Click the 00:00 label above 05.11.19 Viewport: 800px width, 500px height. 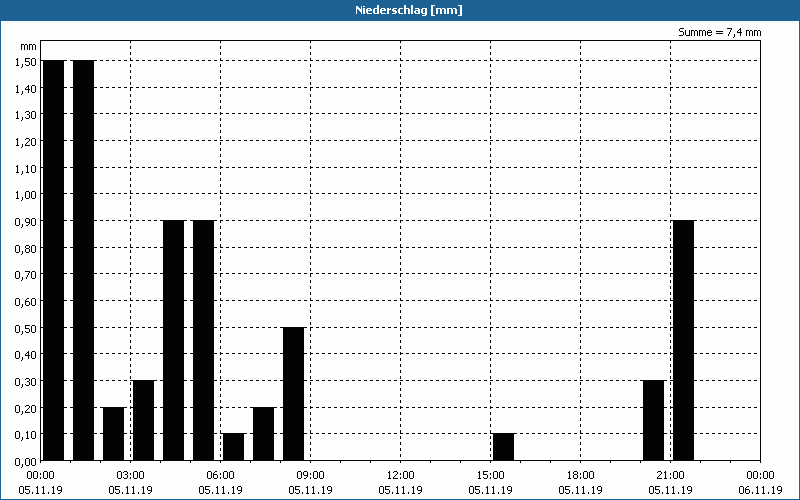(x=41, y=476)
